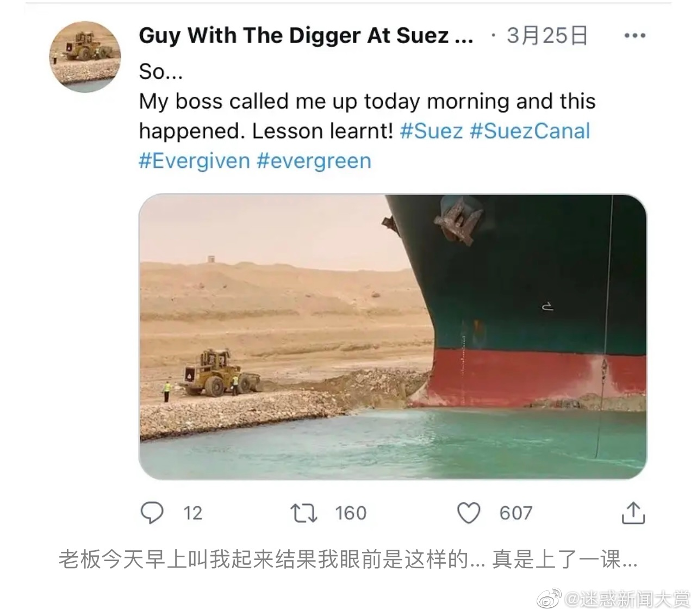Open the #Evergiven hashtag
697x616 pixels.
pyautogui.click(x=194, y=161)
